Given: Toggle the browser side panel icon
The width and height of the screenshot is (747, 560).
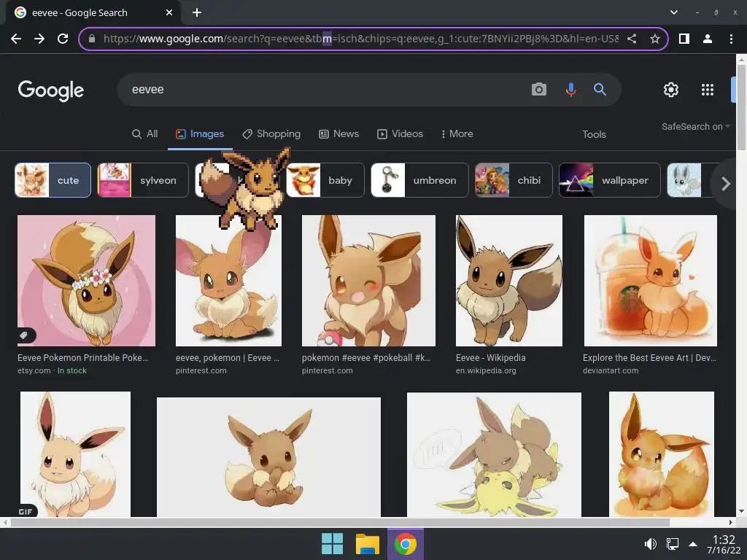Looking at the screenshot, I should 684,39.
